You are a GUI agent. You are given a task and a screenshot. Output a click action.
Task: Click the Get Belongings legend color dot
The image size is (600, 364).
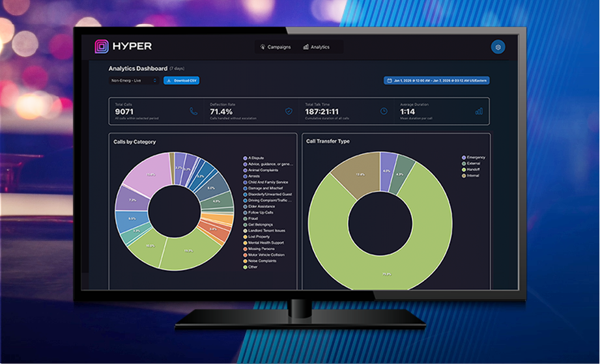246,225
